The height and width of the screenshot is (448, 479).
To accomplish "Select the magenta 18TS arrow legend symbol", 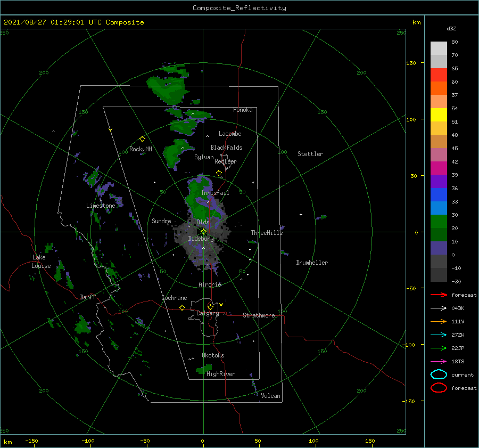I will point(439,362).
